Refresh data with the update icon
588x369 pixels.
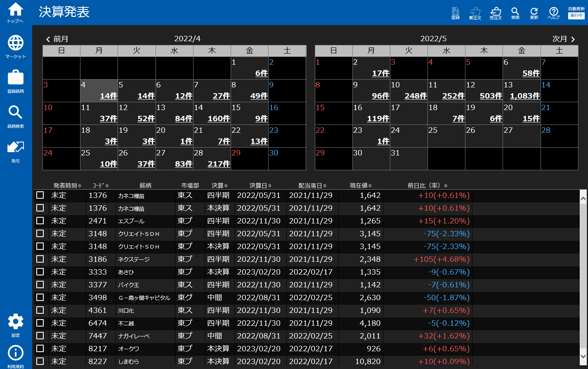point(534,13)
